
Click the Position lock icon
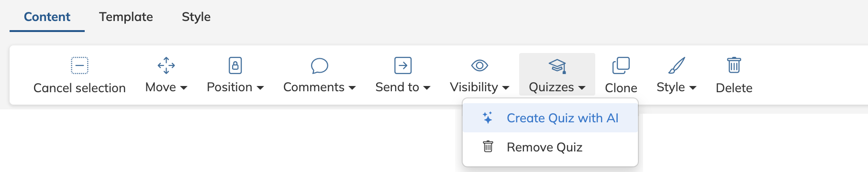click(235, 65)
